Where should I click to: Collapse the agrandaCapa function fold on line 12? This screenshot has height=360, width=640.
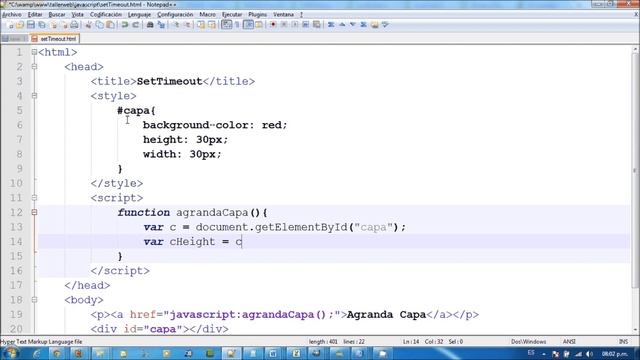click(x=34, y=212)
